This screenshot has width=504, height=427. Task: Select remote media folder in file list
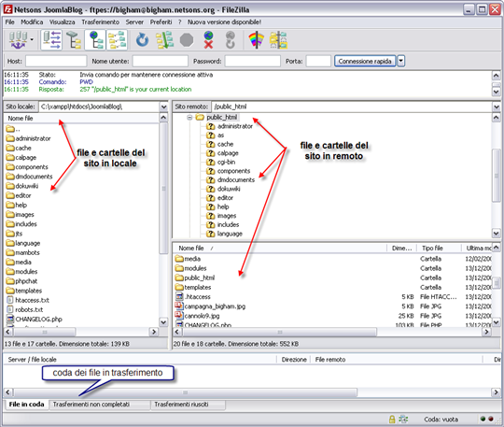click(x=192, y=259)
